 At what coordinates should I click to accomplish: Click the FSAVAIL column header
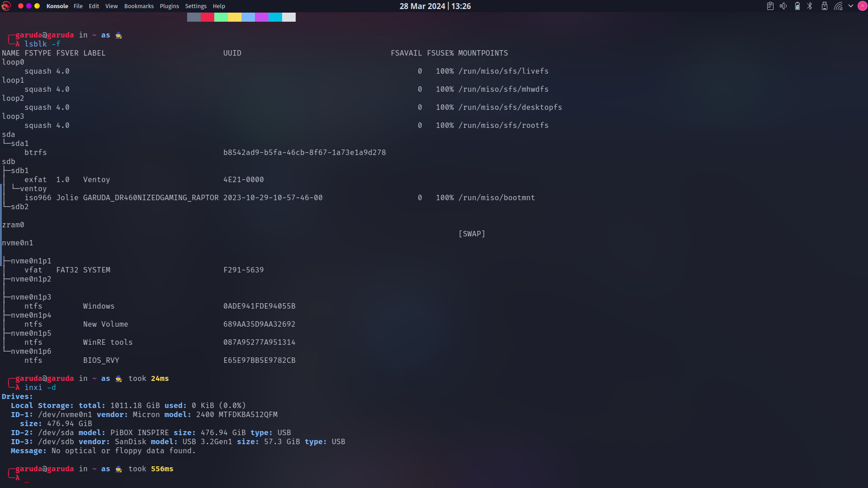pos(406,53)
